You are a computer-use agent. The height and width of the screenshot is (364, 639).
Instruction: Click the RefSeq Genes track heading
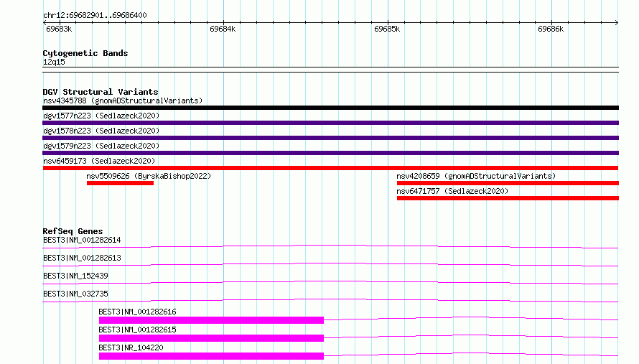click(x=73, y=231)
